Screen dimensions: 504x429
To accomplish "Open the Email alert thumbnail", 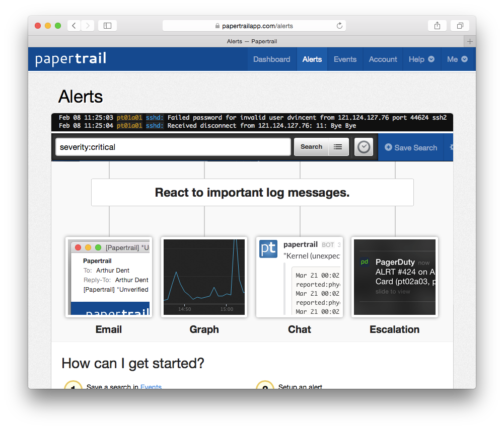I will pos(109,277).
